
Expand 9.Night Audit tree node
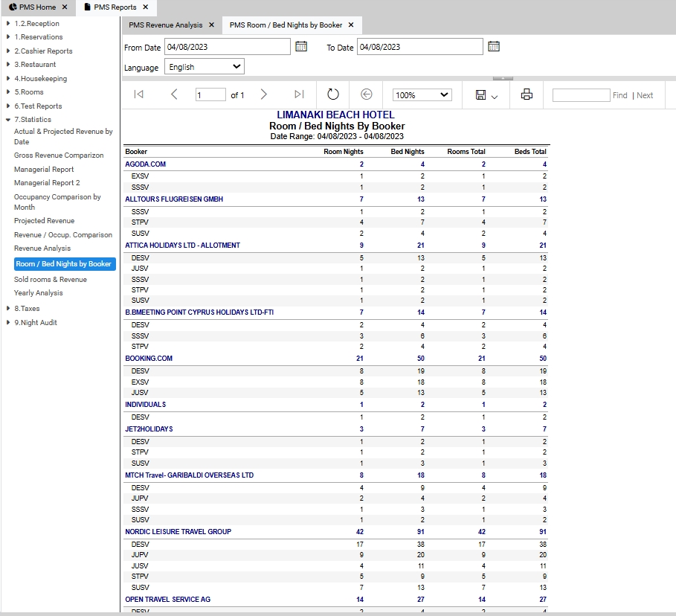click(x=8, y=322)
